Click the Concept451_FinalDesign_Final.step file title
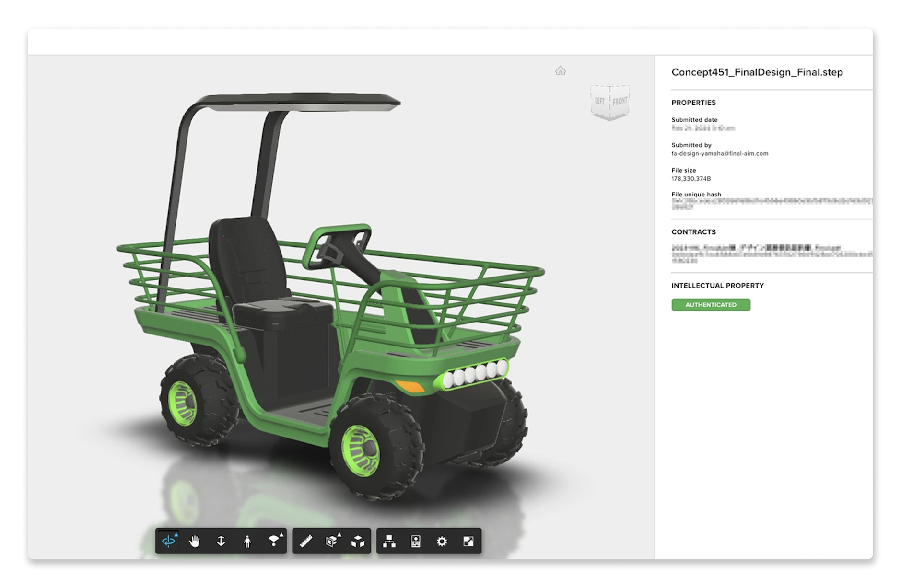Image resolution: width=901 pixels, height=588 pixels. [x=757, y=72]
